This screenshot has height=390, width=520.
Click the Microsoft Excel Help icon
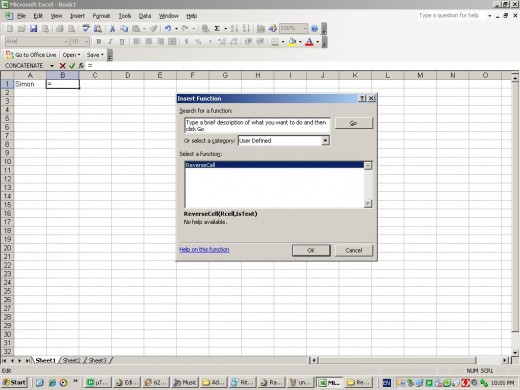pos(314,29)
